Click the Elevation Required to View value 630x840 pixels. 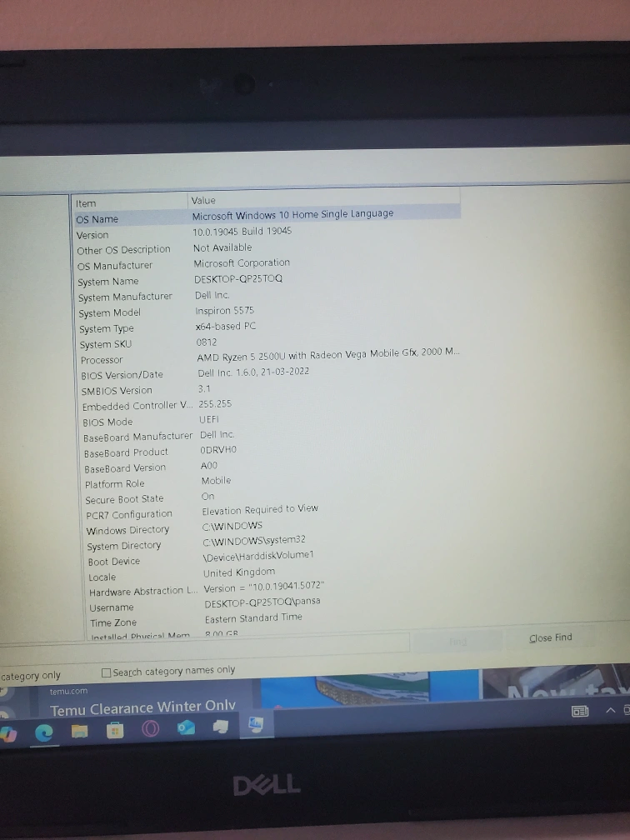(x=260, y=509)
